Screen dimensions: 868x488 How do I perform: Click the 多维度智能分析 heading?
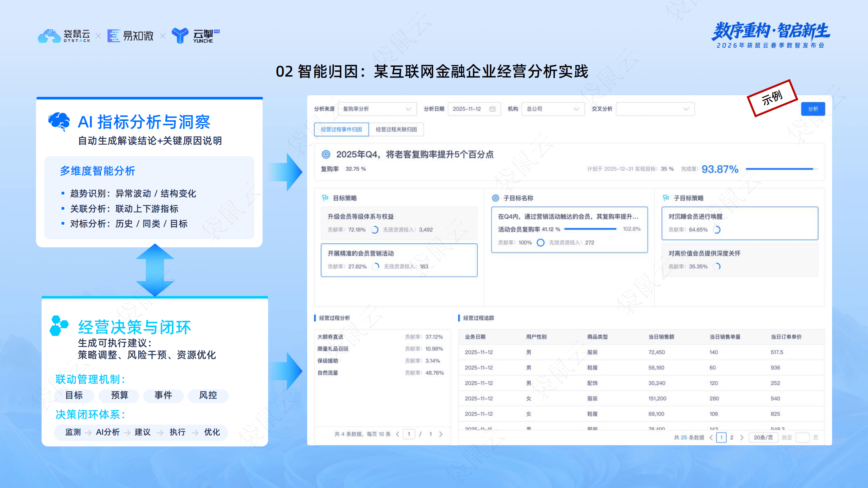click(97, 171)
